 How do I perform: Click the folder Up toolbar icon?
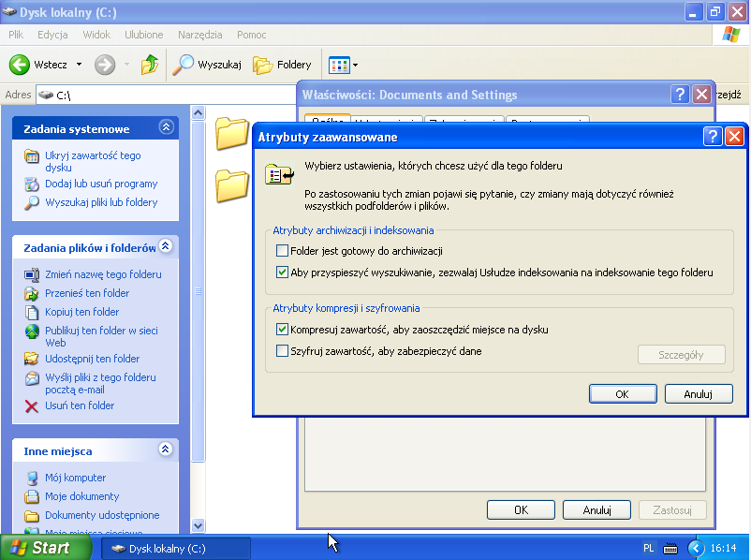click(149, 65)
